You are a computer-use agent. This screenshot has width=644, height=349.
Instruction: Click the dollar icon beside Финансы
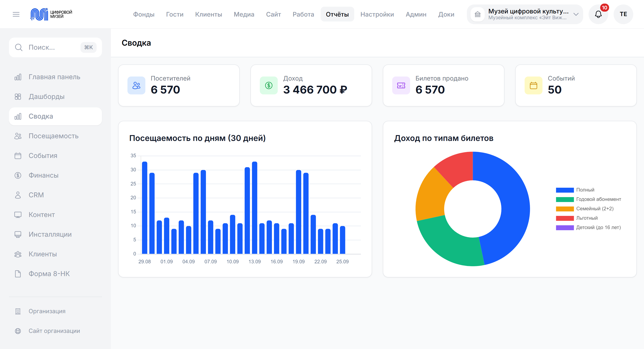pos(18,175)
